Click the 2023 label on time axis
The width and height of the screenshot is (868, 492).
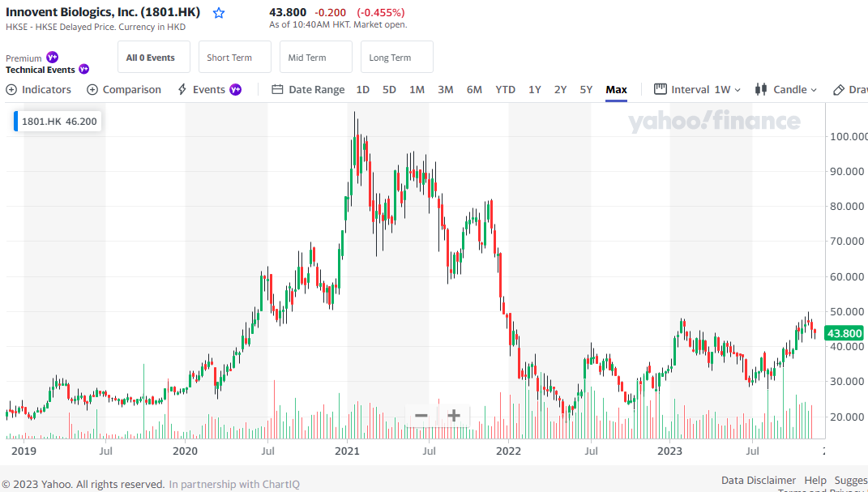coord(669,451)
